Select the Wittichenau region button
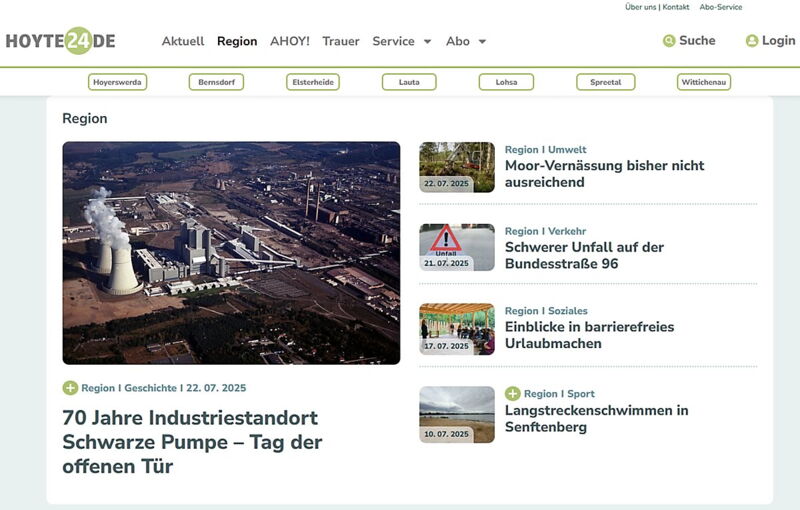This screenshot has height=510, width=800. point(704,82)
